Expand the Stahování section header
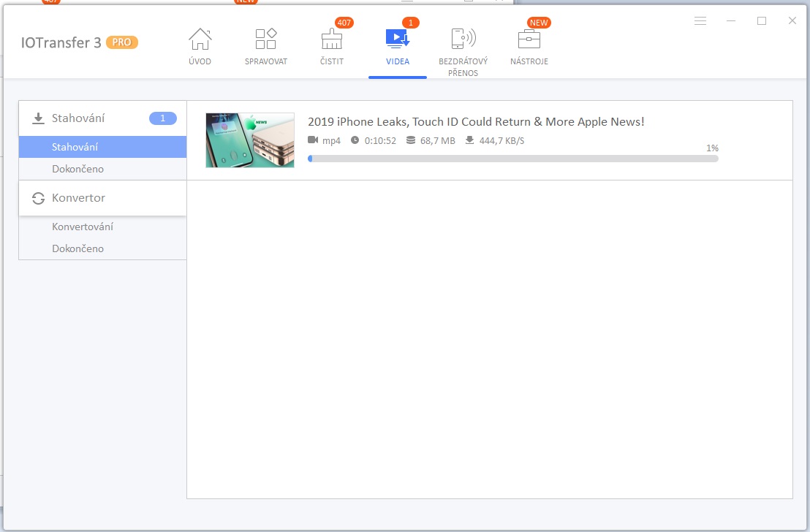This screenshot has height=532, width=810. click(x=103, y=118)
